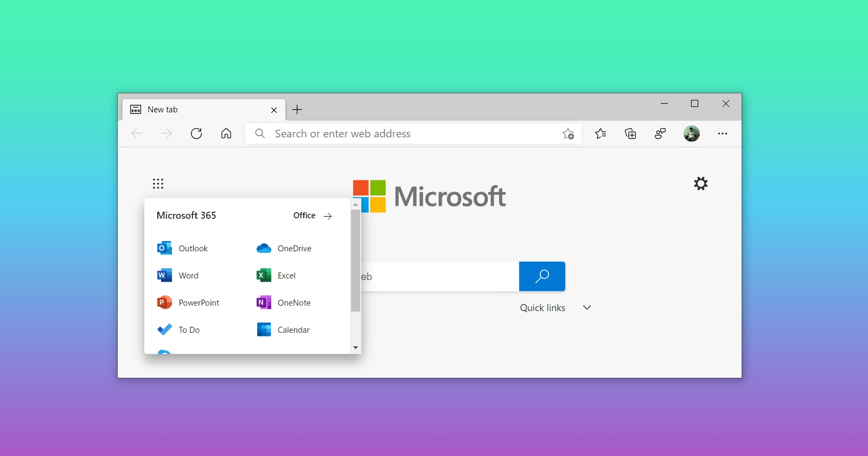868x456 pixels.
Task: Select the New tab tab
Action: click(x=203, y=110)
